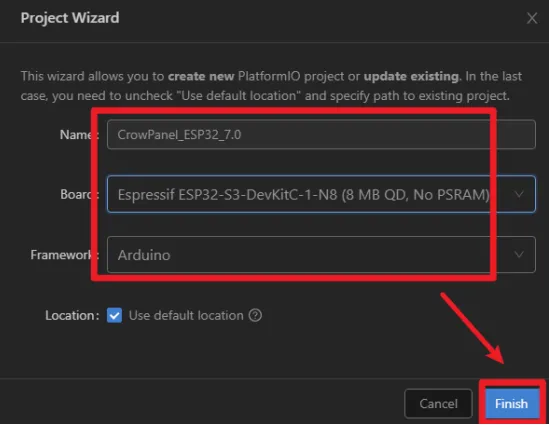Close the Project Wizard dialog with X
Screen dimensions: 549x426
(532, 18)
